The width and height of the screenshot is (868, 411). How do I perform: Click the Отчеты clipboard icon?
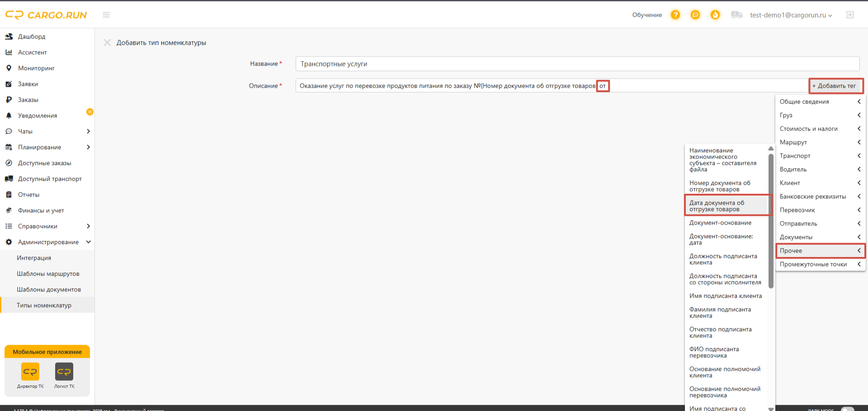point(9,195)
